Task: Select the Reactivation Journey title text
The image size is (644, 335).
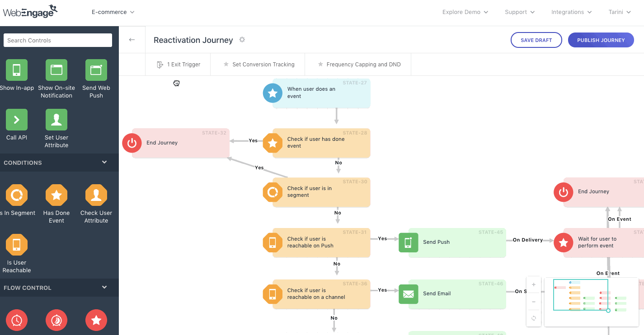Action: click(x=193, y=40)
